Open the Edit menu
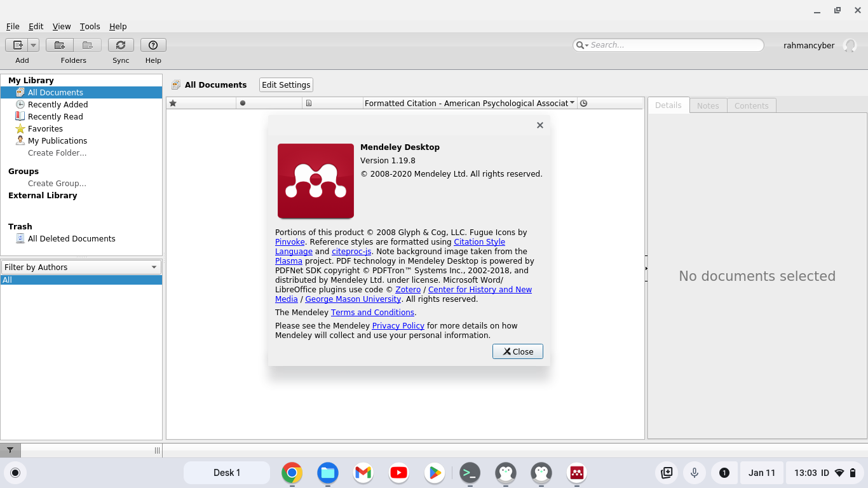This screenshot has width=868, height=488. pyautogui.click(x=36, y=26)
